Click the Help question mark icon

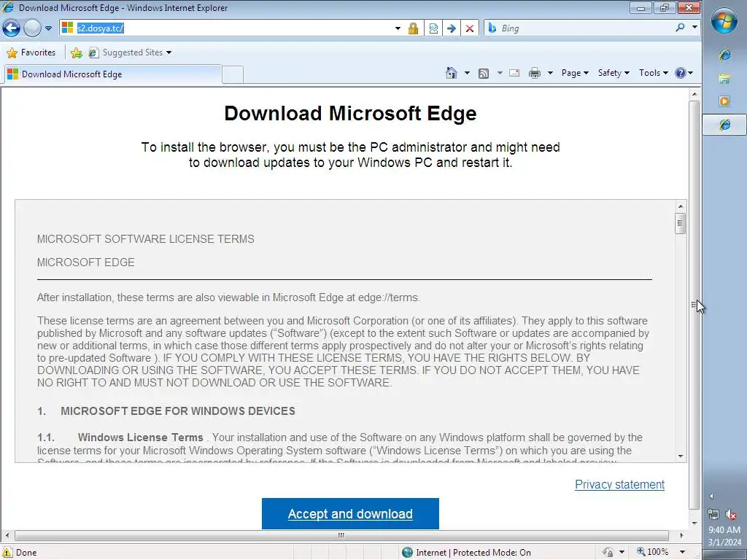(x=681, y=73)
